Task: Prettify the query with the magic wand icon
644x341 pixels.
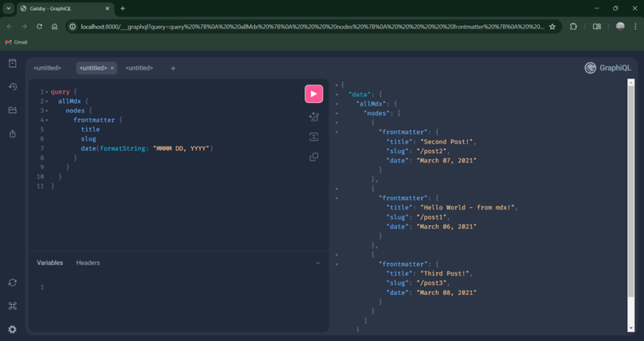Action: coord(314,117)
